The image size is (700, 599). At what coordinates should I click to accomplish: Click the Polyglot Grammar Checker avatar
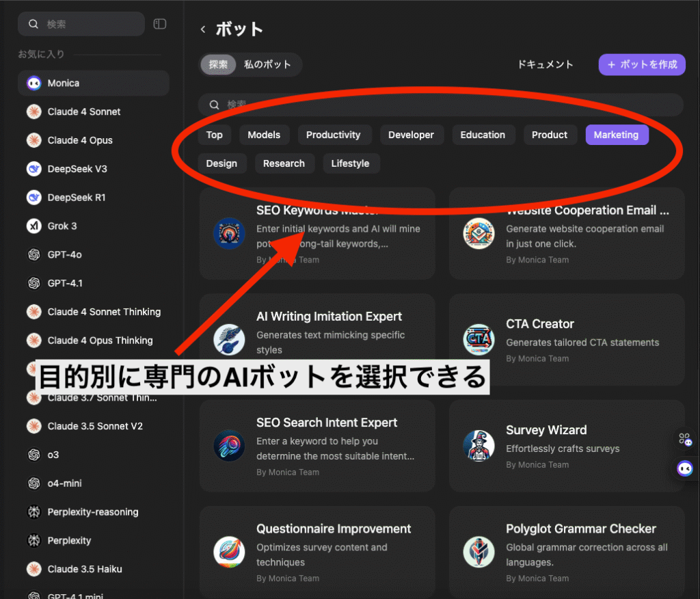pyautogui.click(x=479, y=552)
